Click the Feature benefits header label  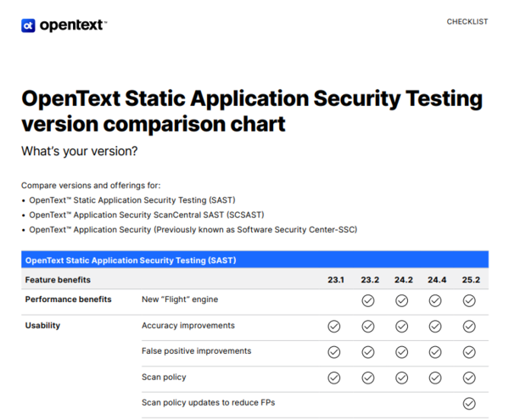point(58,280)
